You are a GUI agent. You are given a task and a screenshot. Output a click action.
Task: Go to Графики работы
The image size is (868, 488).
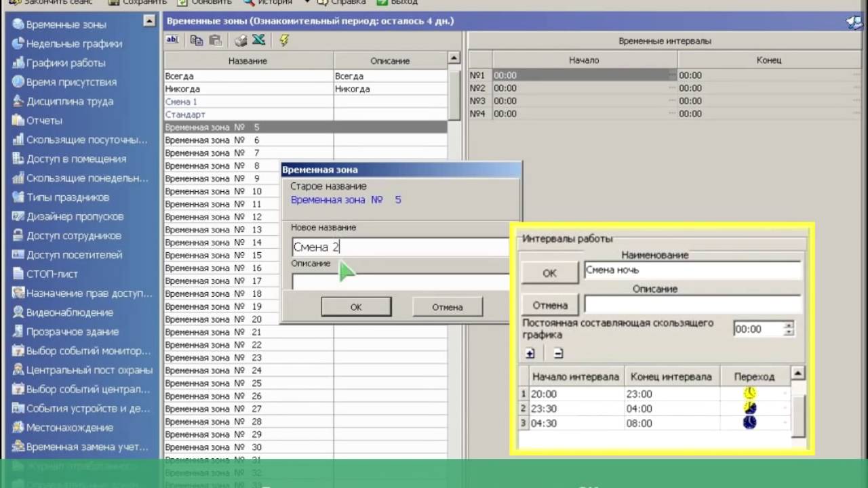66,63
